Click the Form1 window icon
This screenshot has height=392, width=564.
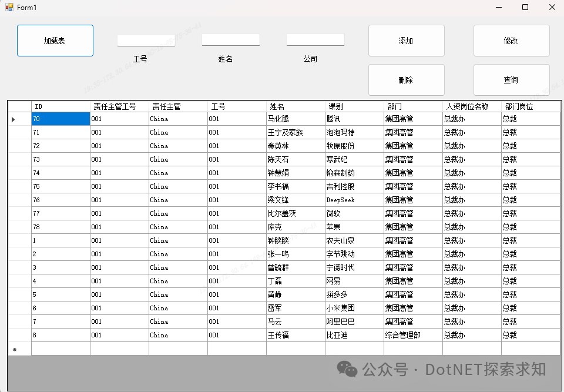tap(9, 7)
